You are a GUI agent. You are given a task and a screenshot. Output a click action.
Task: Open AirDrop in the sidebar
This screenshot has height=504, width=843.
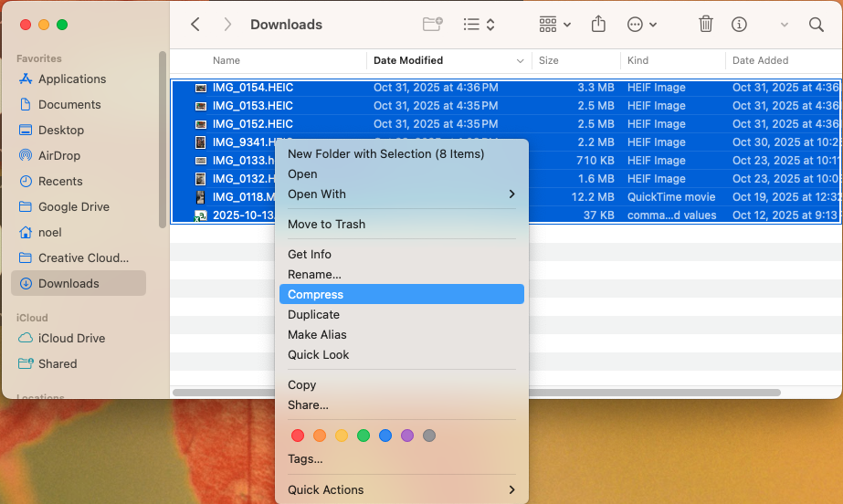[59, 155]
